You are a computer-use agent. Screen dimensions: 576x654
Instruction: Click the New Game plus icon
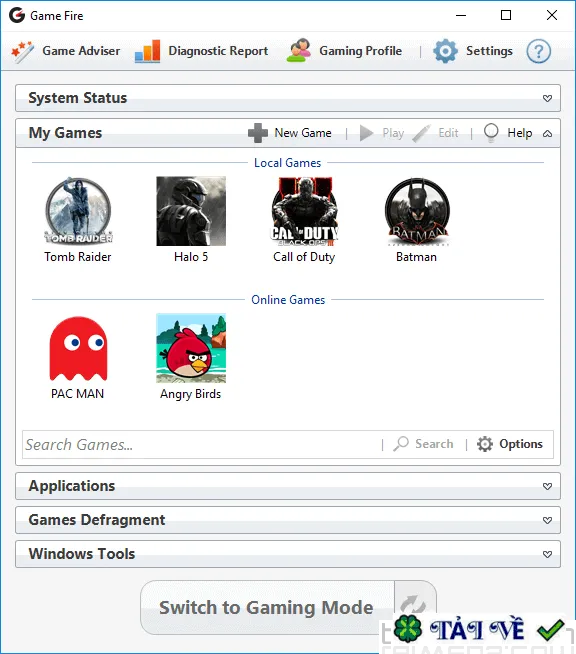point(258,133)
